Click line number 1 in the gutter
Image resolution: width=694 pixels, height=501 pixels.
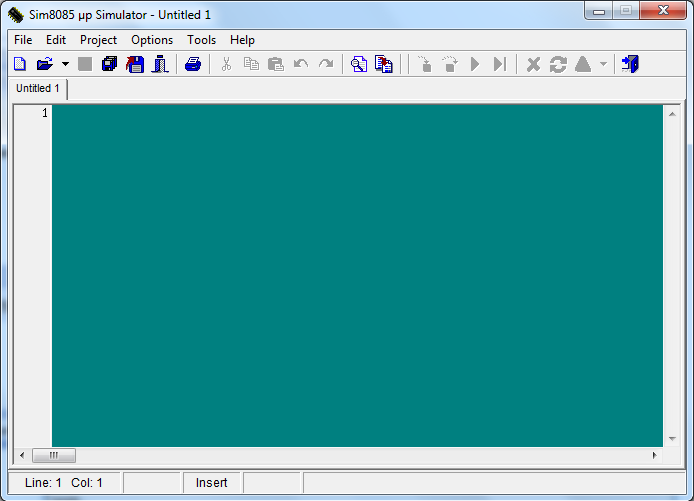pos(45,113)
